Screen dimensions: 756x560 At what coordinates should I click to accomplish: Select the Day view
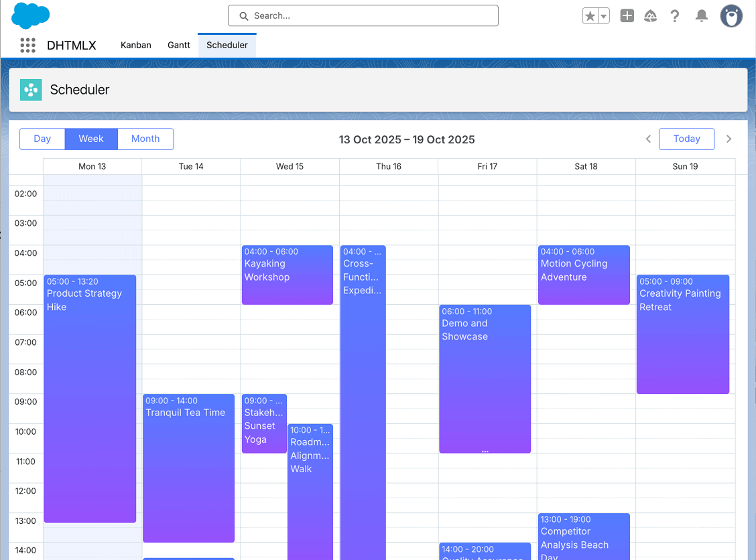click(x=42, y=139)
